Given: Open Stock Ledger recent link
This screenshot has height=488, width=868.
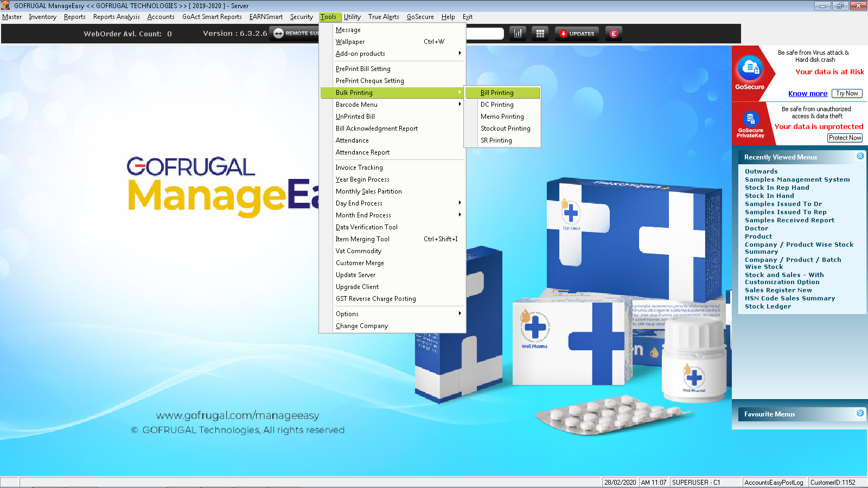Looking at the screenshot, I should 768,306.
